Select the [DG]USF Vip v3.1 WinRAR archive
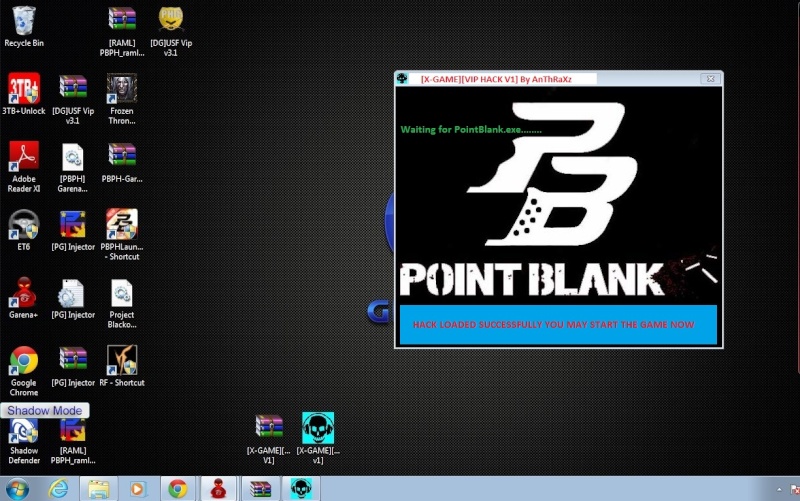The image size is (800, 501). (x=73, y=87)
